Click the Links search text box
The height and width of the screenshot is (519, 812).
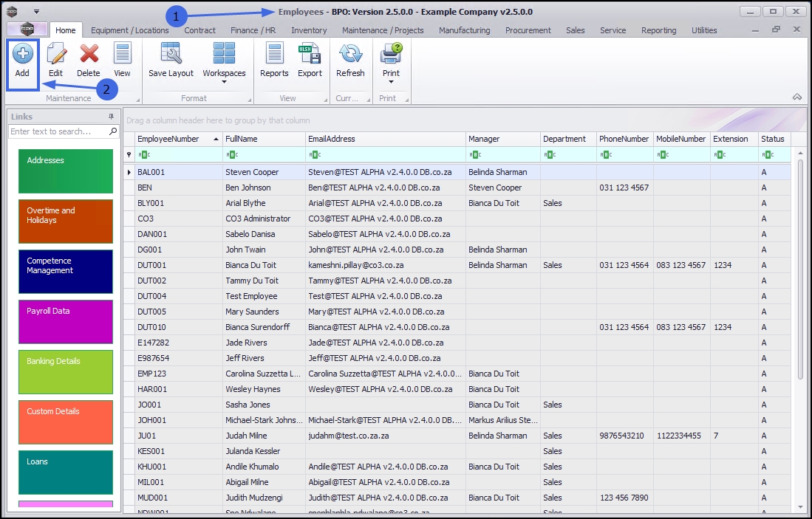59,131
